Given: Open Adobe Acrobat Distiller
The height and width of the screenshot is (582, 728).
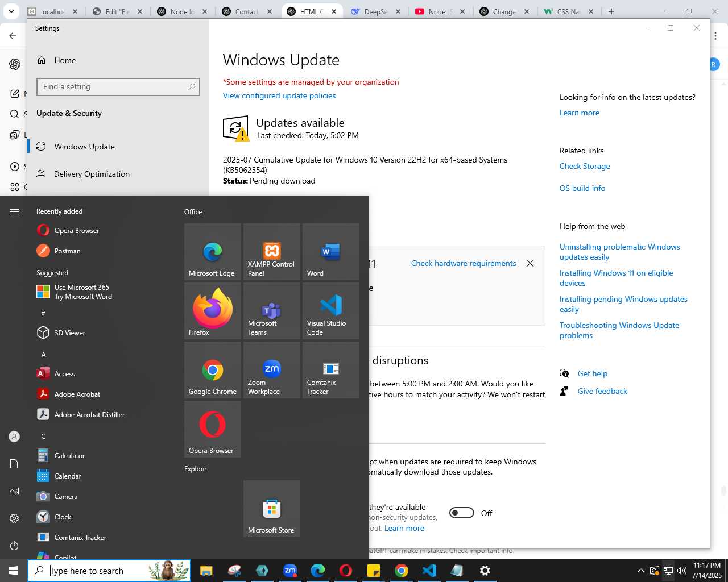Looking at the screenshot, I should (102, 414).
